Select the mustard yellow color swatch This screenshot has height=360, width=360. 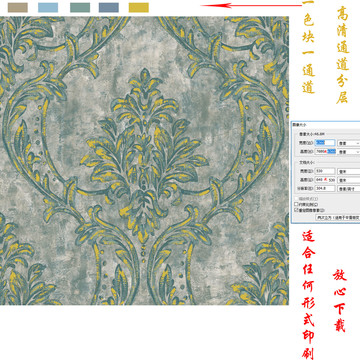click(139, 7)
